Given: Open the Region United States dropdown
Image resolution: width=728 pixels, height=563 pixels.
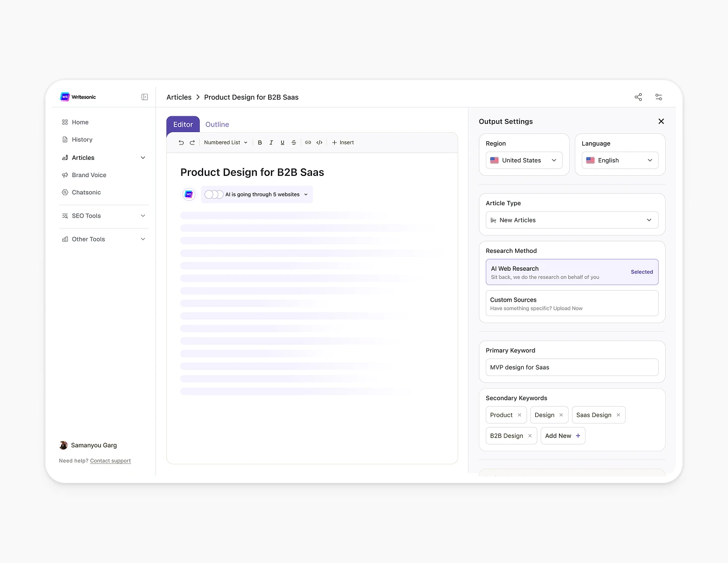Looking at the screenshot, I should [x=523, y=160].
